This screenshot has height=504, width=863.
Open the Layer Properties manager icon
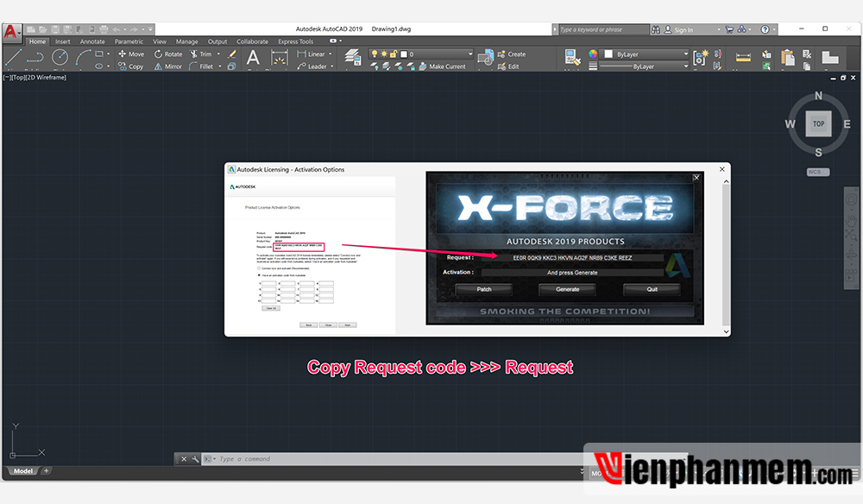tap(352, 57)
